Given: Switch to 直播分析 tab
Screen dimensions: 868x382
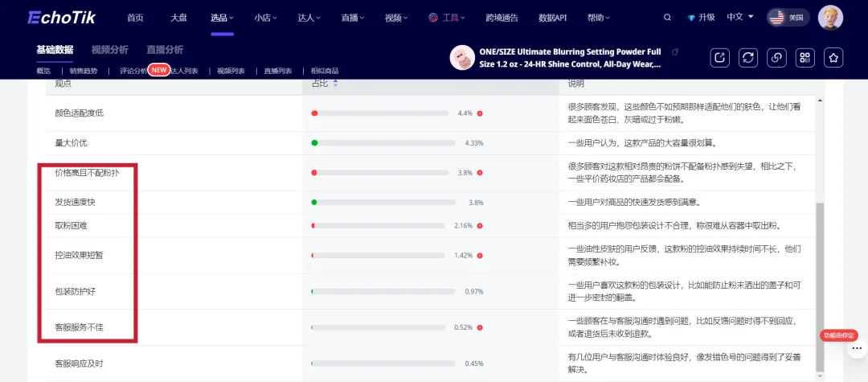Looking at the screenshot, I should pyautogui.click(x=165, y=50).
